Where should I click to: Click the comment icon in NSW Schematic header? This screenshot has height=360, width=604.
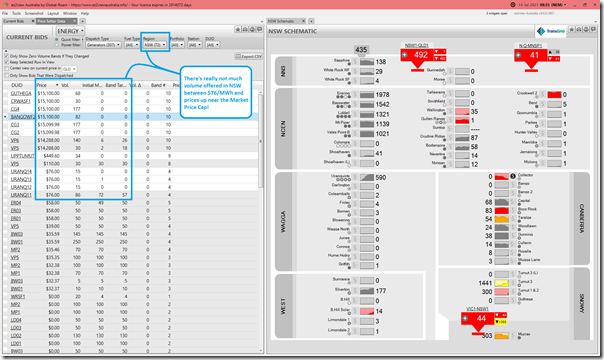pos(593,30)
